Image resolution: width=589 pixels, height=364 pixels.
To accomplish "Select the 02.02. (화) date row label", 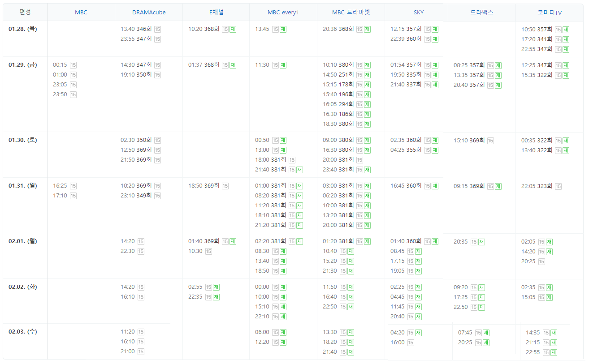I will tap(23, 287).
